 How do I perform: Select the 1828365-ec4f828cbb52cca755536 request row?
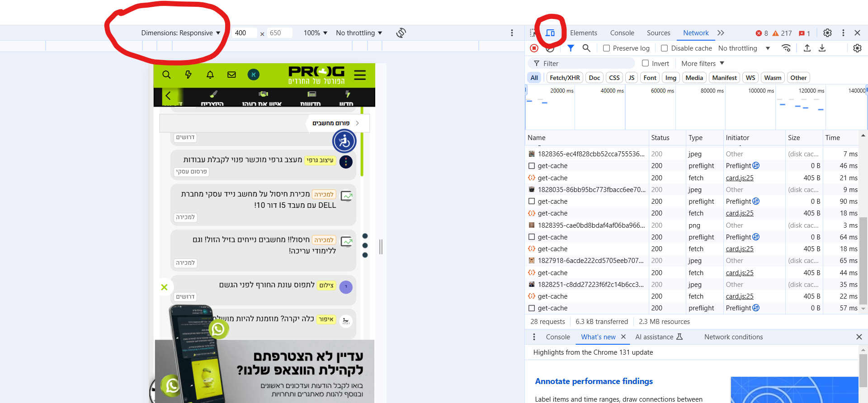(x=692, y=154)
